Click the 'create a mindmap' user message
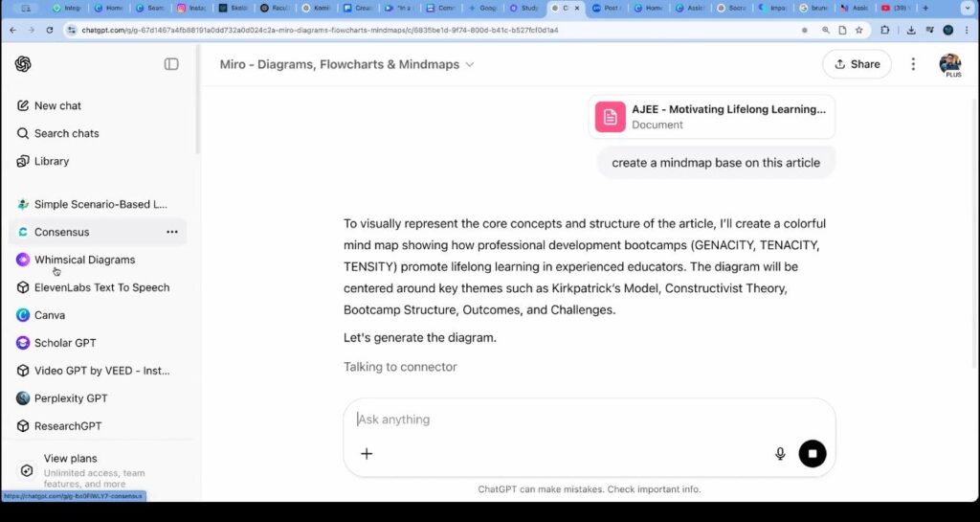 click(x=716, y=163)
